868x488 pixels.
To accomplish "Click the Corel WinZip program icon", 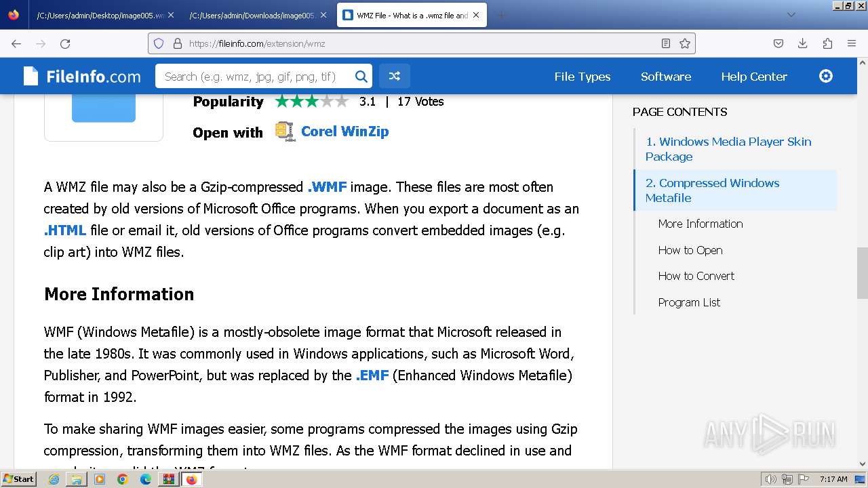I will click(285, 131).
